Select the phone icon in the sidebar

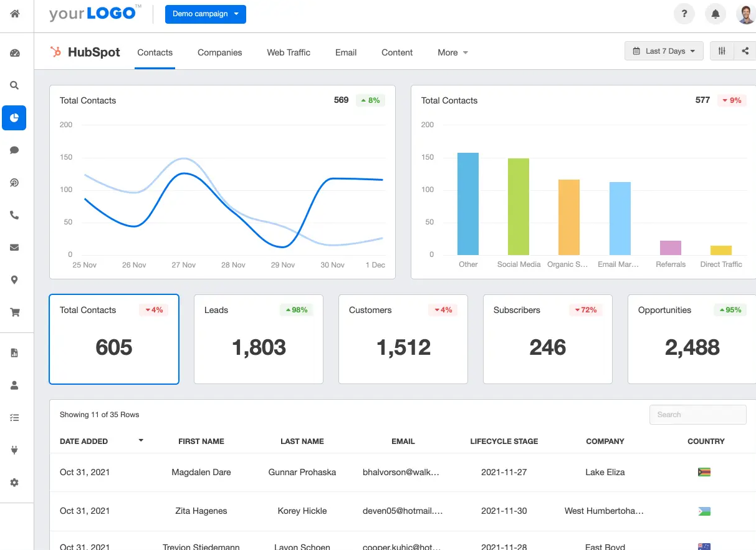point(14,215)
